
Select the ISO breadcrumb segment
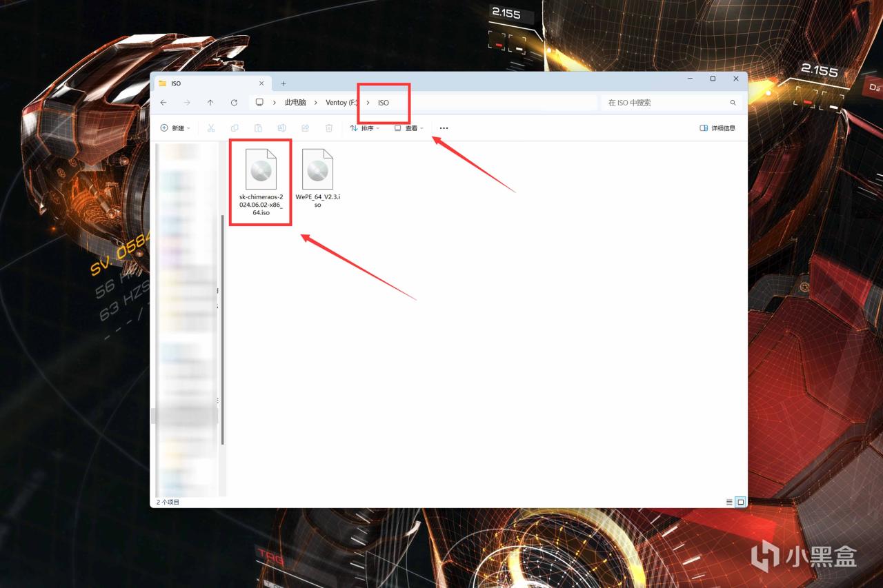click(384, 103)
